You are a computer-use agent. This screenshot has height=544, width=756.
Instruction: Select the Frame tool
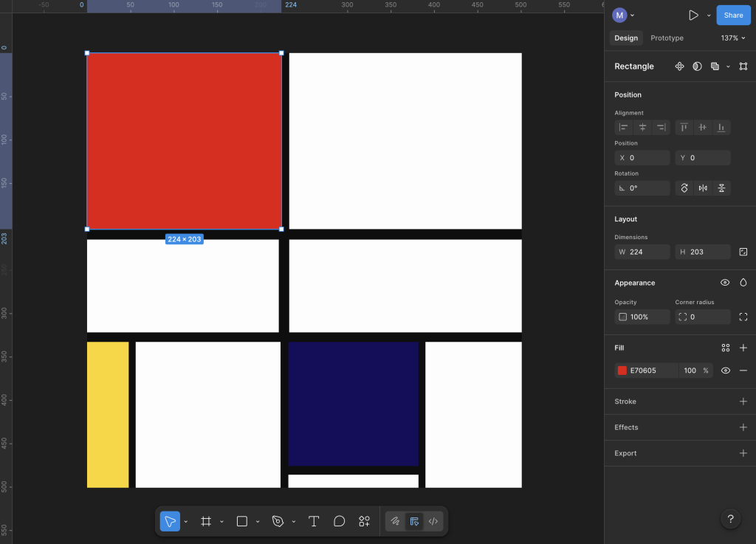pyautogui.click(x=206, y=521)
